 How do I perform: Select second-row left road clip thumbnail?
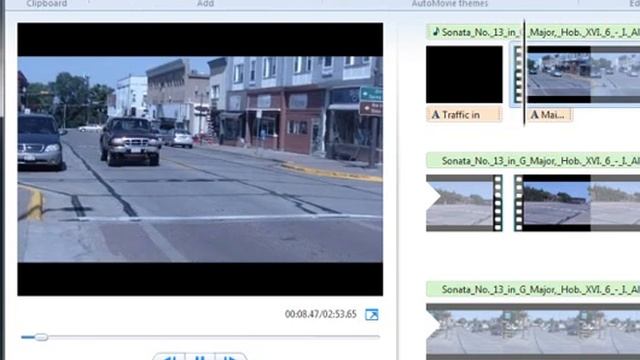click(464, 203)
